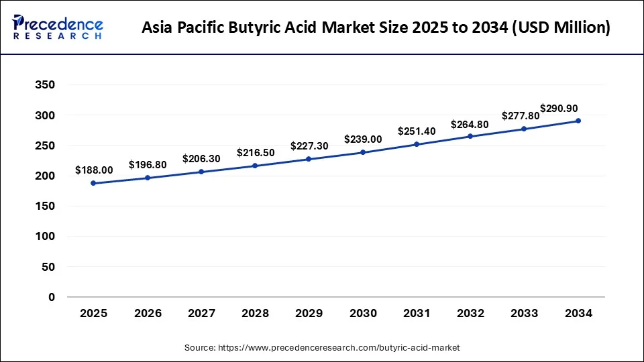Click the 2030 data point marker
Image resolution: width=644 pixels, height=362 pixels.
pos(363,152)
